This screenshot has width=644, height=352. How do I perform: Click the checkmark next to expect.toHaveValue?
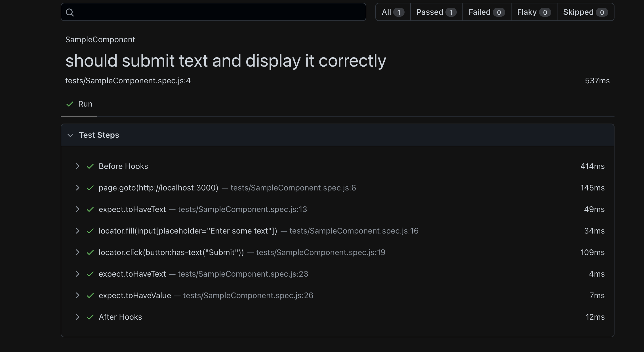click(90, 296)
